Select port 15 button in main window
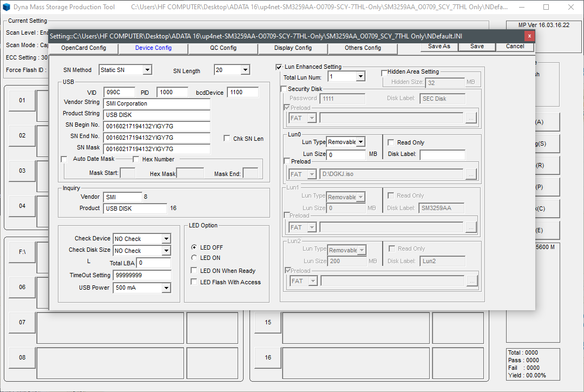 [268, 322]
